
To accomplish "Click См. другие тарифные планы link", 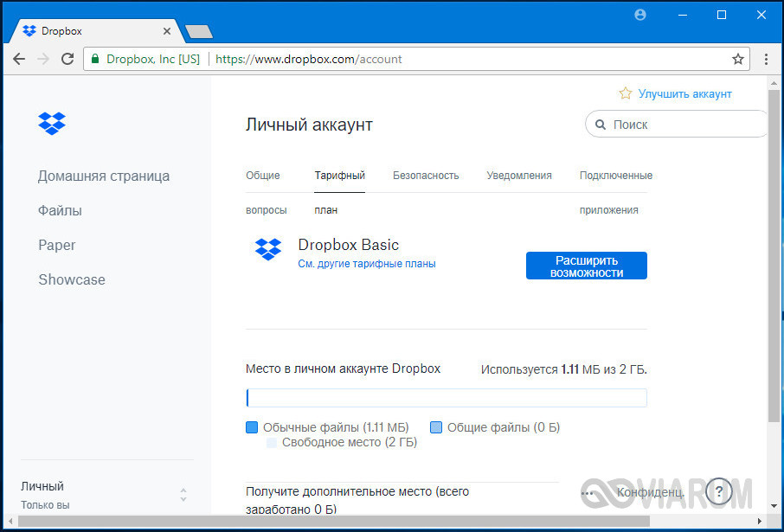I will (367, 264).
